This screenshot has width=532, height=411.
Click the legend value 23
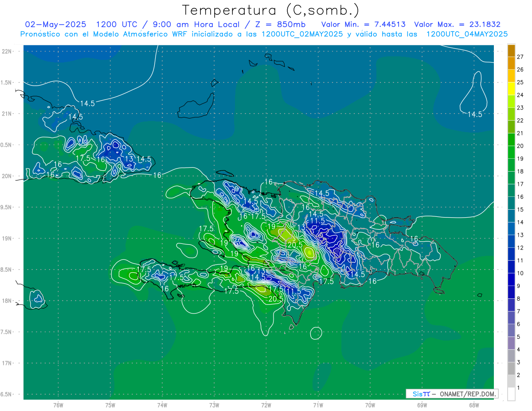(x=520, y=108)
